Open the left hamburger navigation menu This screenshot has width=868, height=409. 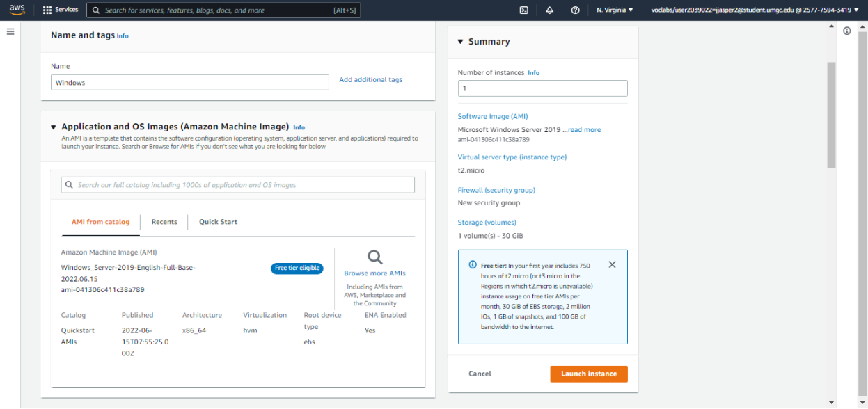(10, 32)
